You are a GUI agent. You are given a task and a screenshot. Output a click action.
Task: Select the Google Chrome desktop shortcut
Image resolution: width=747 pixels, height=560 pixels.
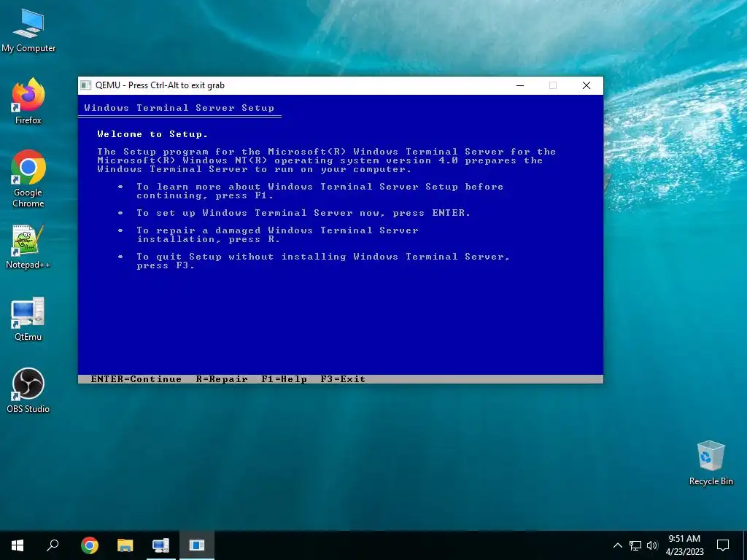28,179
